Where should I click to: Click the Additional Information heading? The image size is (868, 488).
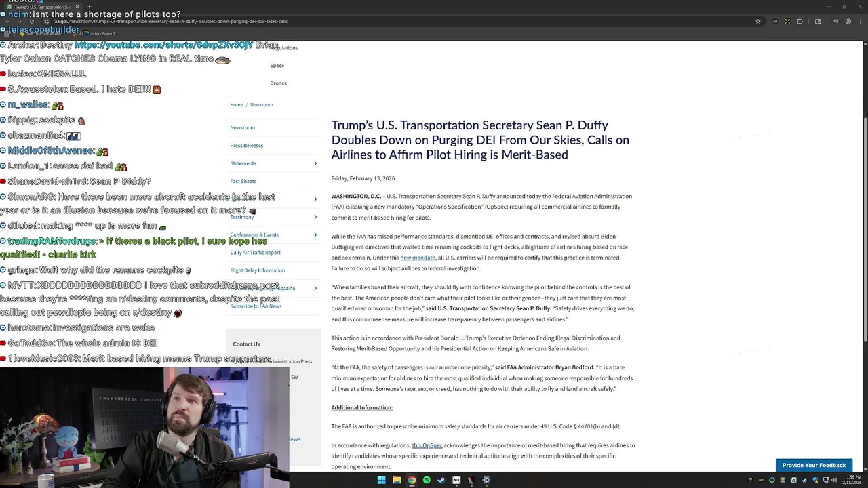(362, 407)
